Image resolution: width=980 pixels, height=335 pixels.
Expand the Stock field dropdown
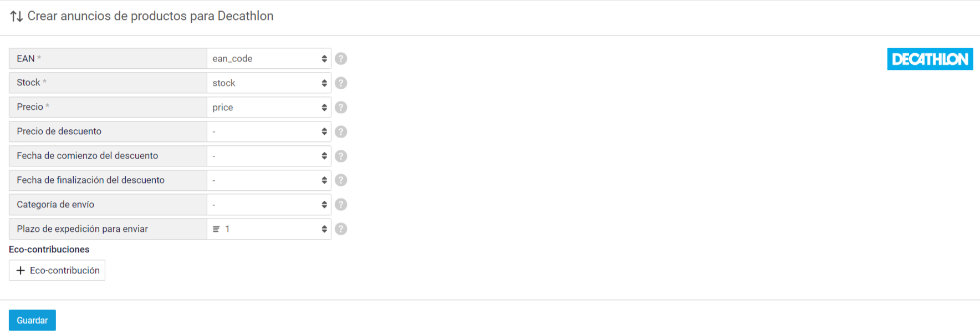269,83
